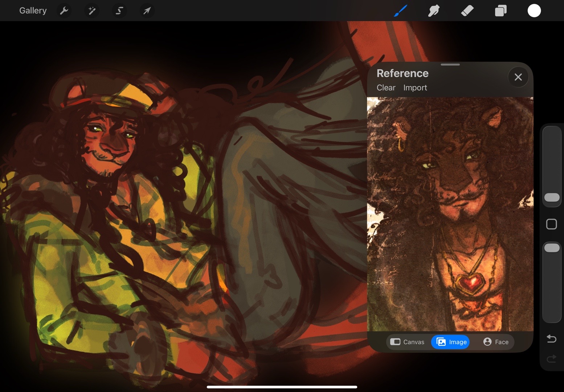
Task: Click the Reference panel drag handle
Action: (450, 65)
